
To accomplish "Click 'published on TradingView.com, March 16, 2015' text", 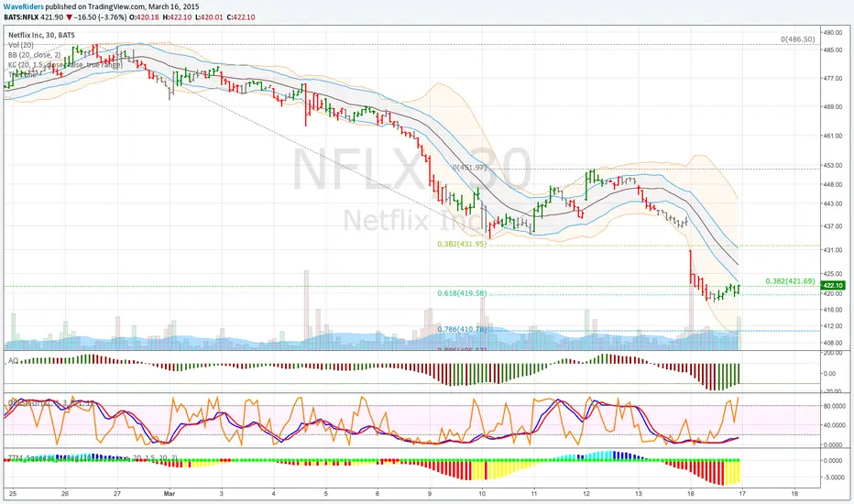I will (122, 7).
